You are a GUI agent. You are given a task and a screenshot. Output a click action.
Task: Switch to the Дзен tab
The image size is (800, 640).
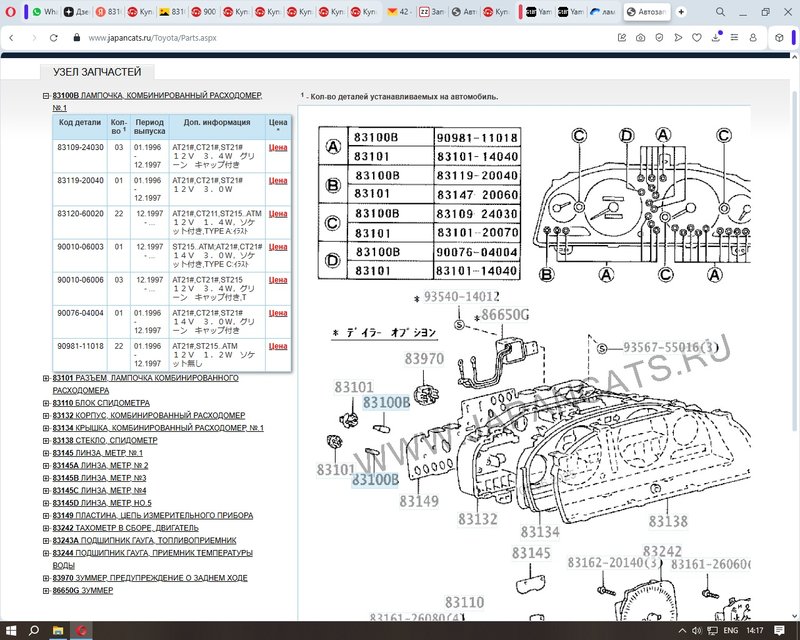[76, 11]
